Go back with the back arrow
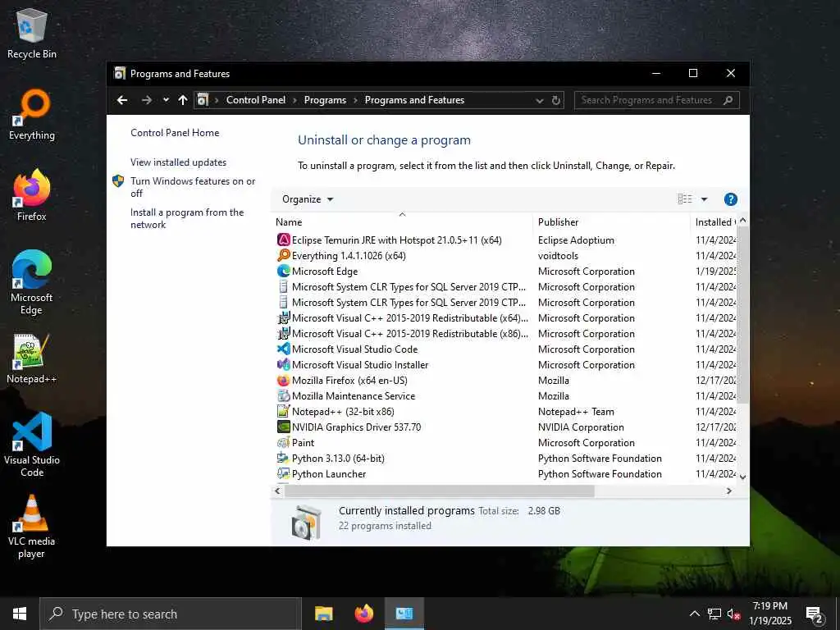Screen dimensions: 840x630 click(122, 100)
